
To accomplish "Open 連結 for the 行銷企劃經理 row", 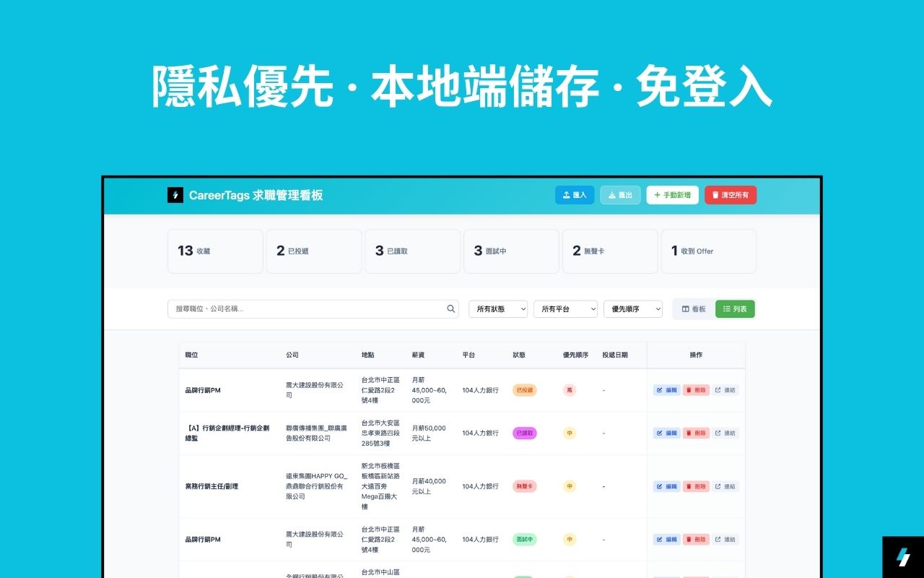I will [x=725, y=433].
